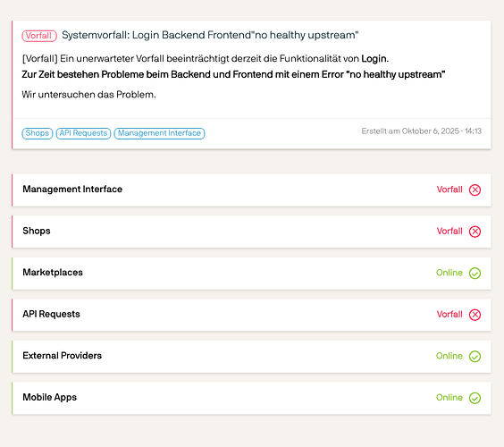Open the API Requests component row
Viewport: 504px width, 447px height.
[x=251, y=315]
